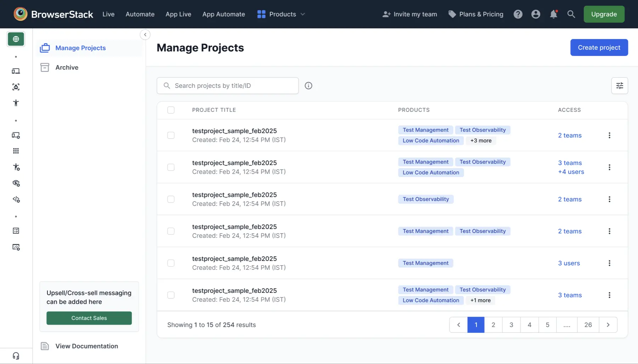Open the user account profile icon
Screen dimensions: 638x364
point(536,14)
